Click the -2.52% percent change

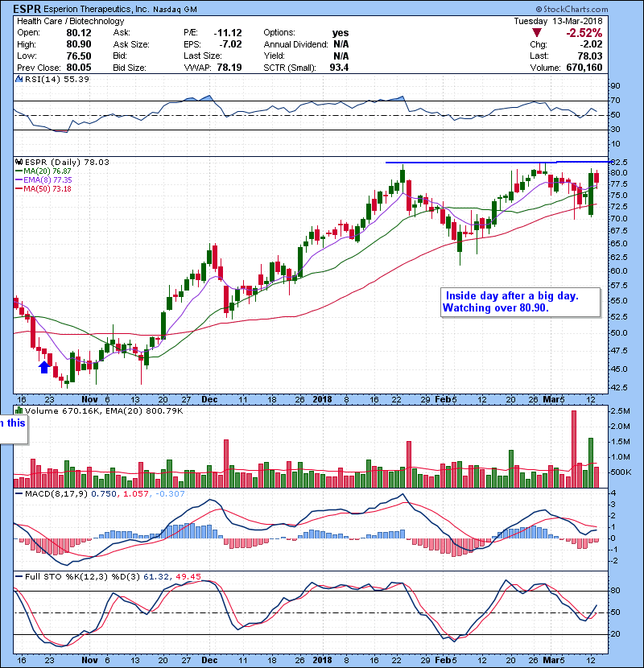click(584, 33)
